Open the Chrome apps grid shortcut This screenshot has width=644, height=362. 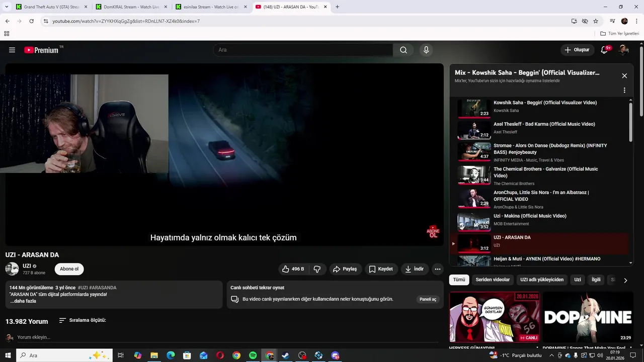click(x=7, y=34)
